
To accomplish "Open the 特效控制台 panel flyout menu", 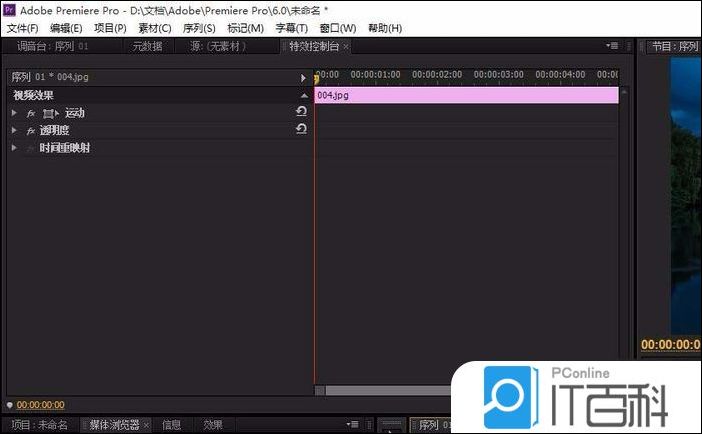I will [612, 46].
